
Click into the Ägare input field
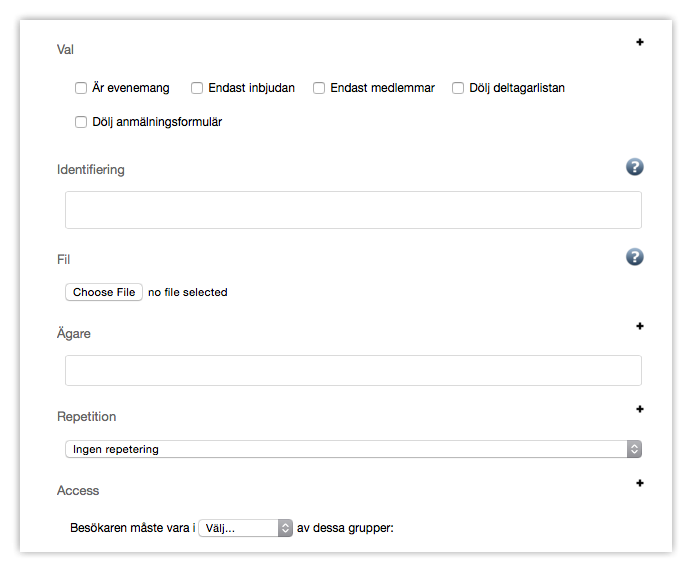pyautogui.click(x=353, y=370)
